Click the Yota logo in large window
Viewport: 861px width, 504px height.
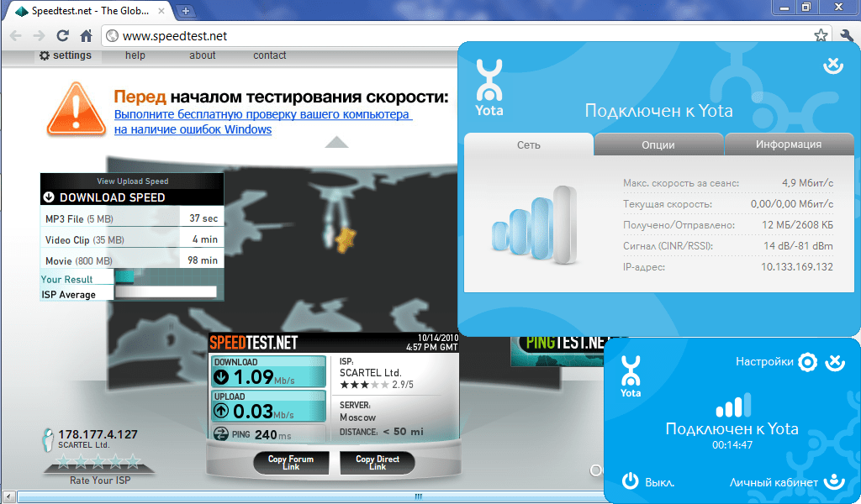(x=489, y=87)
